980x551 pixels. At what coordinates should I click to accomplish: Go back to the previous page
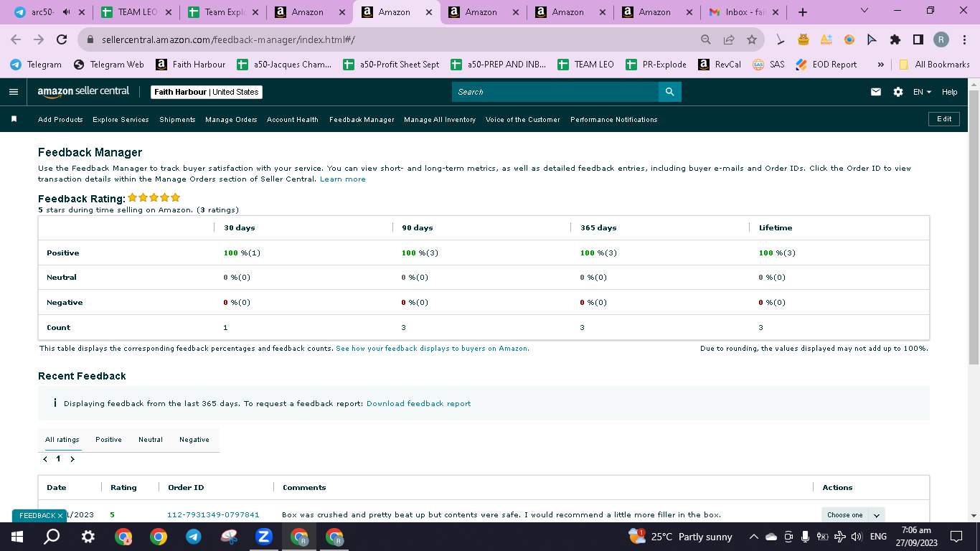[x=17, y=40]
